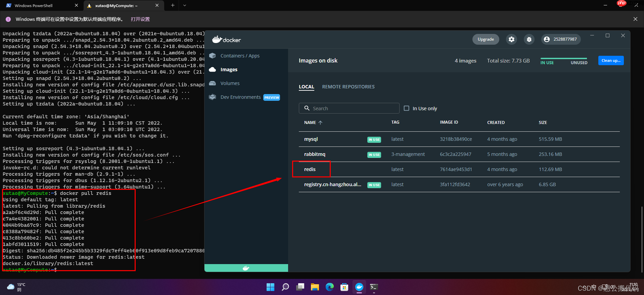Click the image Search input field

349,108
